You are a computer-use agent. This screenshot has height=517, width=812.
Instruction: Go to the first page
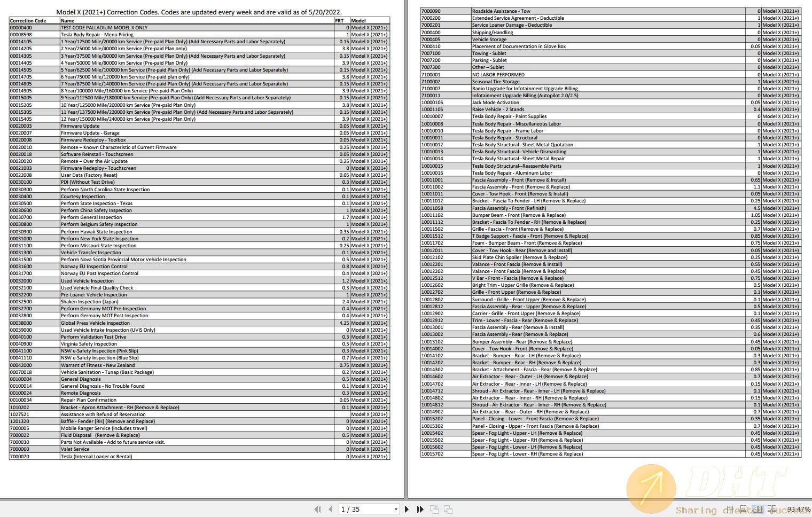(x=317, y=510)
